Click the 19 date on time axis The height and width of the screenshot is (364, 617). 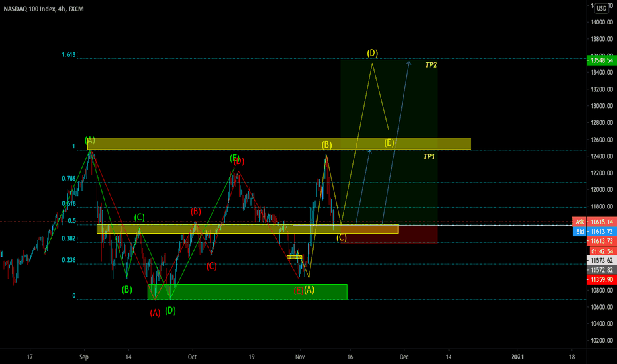(252, 357)
